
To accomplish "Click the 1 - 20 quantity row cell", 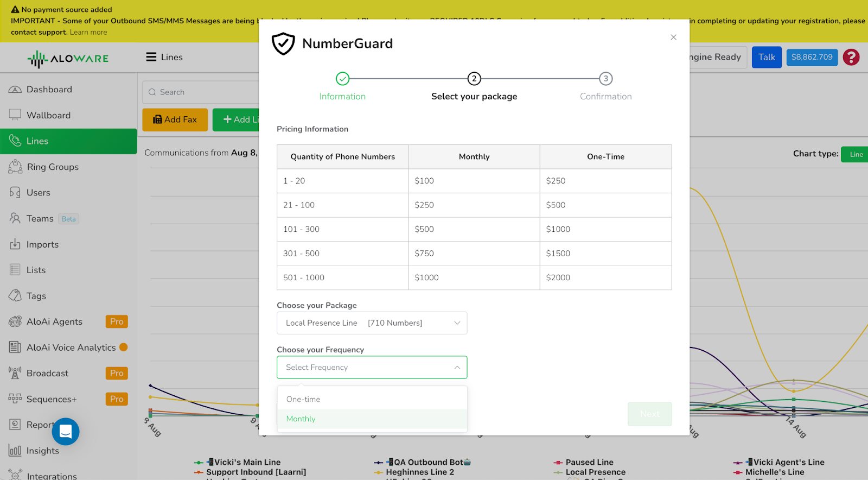I will 343,181.
